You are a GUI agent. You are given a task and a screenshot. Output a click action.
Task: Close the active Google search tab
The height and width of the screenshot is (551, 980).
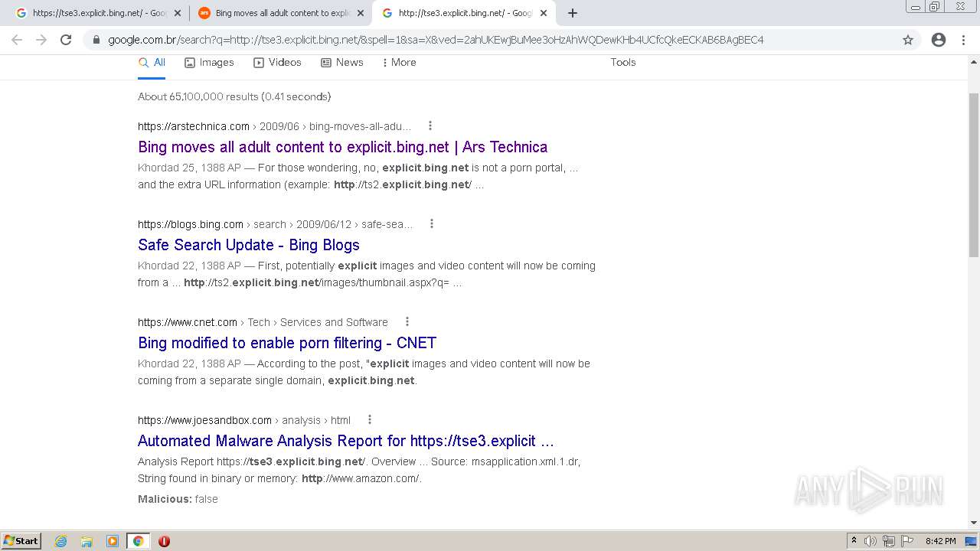coord(543,13)
